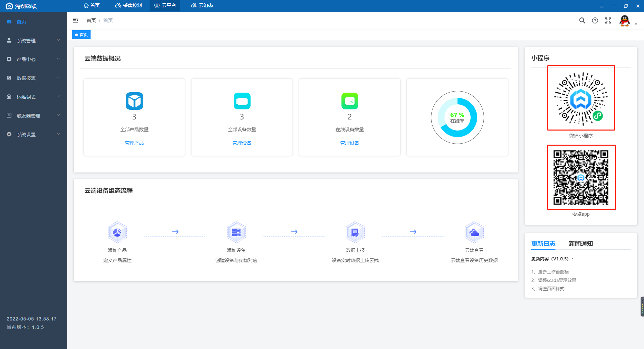Click the 调整scada显示效果 log entry

[554, 280]
